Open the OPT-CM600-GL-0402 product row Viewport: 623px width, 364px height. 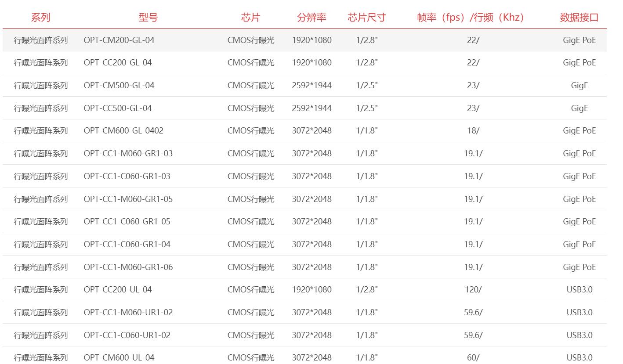[x=304, y=130]
